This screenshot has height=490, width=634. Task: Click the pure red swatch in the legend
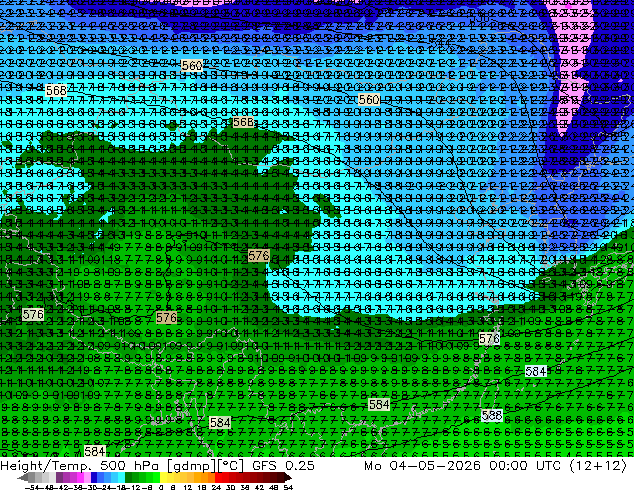pyautogui.click(x=218, y=478)
